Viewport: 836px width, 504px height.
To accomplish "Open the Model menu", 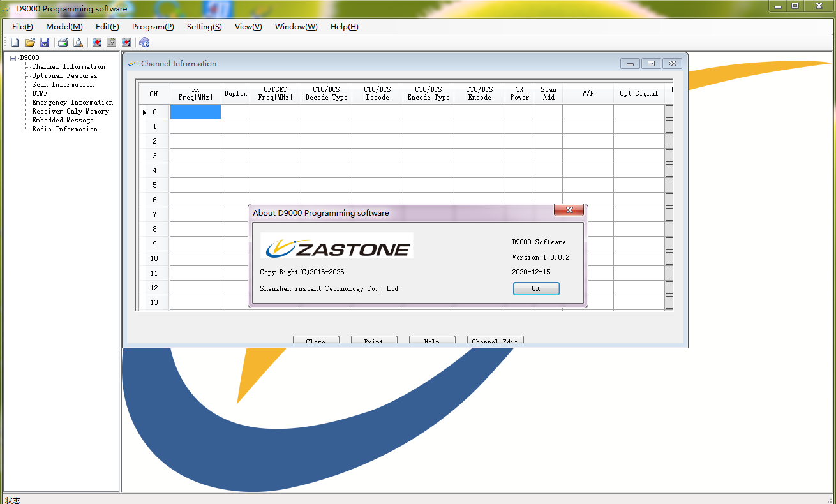I will coord(63,27).
